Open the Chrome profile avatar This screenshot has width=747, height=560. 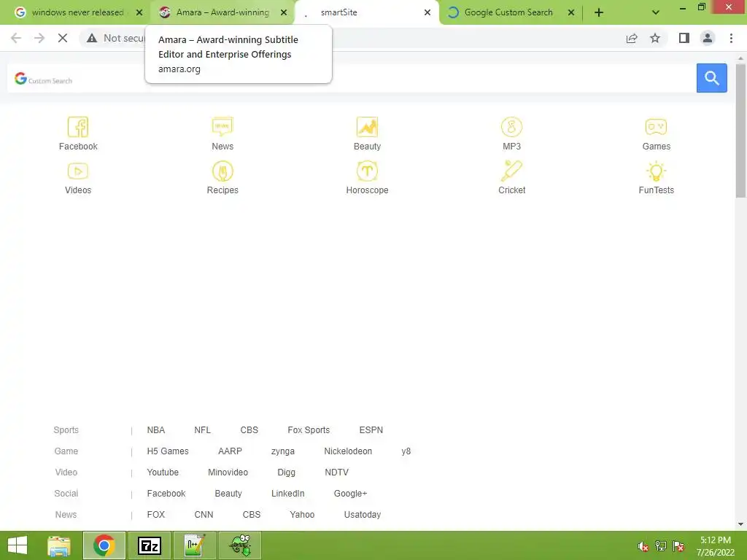click(708, 38)
